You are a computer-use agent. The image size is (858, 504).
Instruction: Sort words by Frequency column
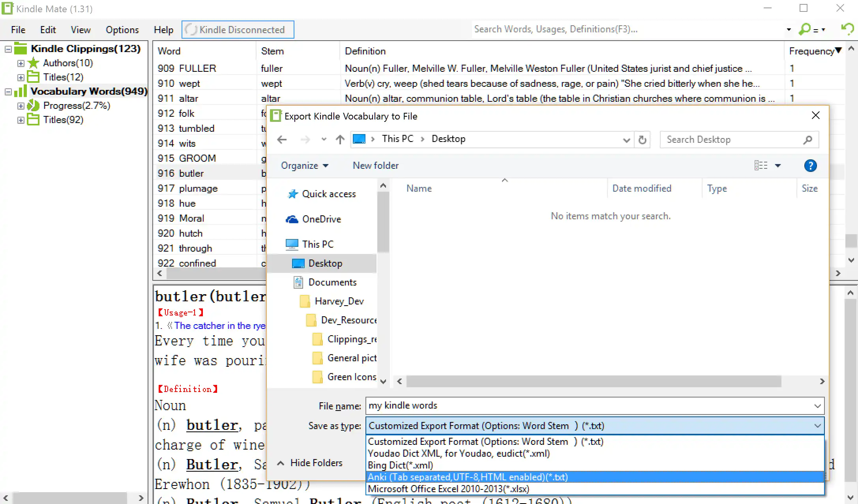[x=815, y=51]
